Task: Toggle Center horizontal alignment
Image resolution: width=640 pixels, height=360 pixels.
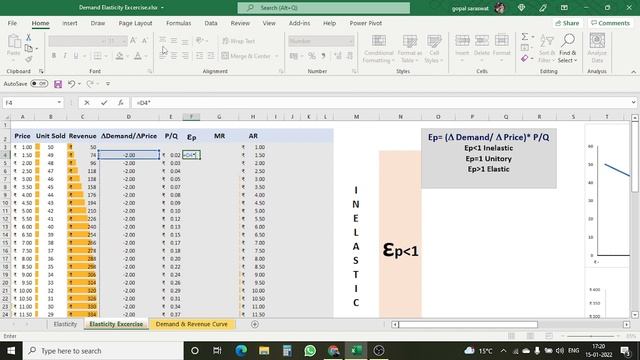Action: tap(174, 56)
